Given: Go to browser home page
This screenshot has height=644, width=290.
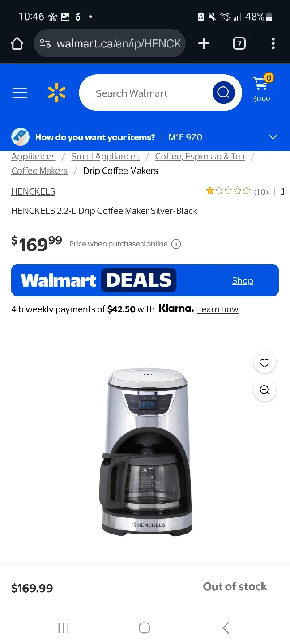Looking at the screenshot, I should click(17, 43).
